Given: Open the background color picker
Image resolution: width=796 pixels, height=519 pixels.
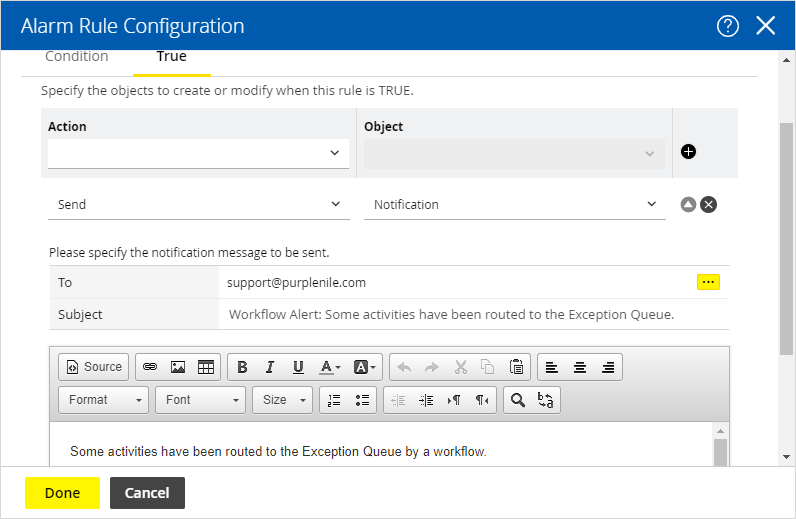Looking at the screenshot, I should point(364,367).
